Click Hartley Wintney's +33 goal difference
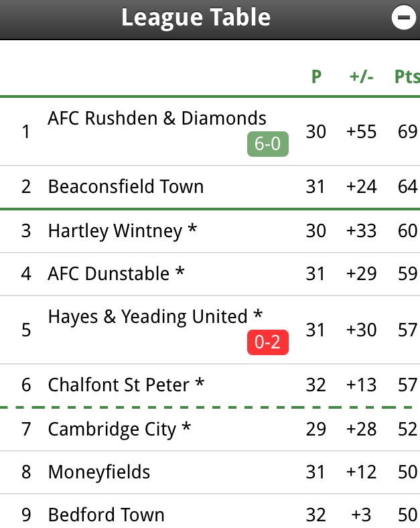 (x=362, y=231)
